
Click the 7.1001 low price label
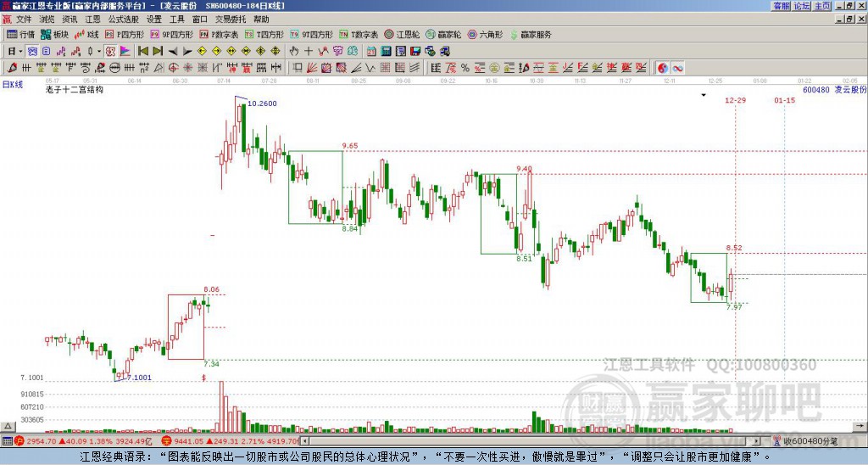point(139,378)
